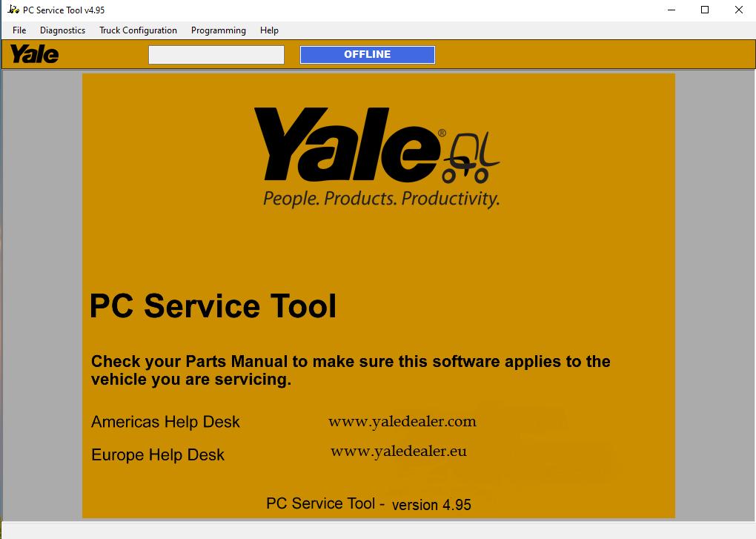Click the Europe Help Desk label
Image resolution: width=756 pixels, height=539 pixels.
click(x=158, y=454)
